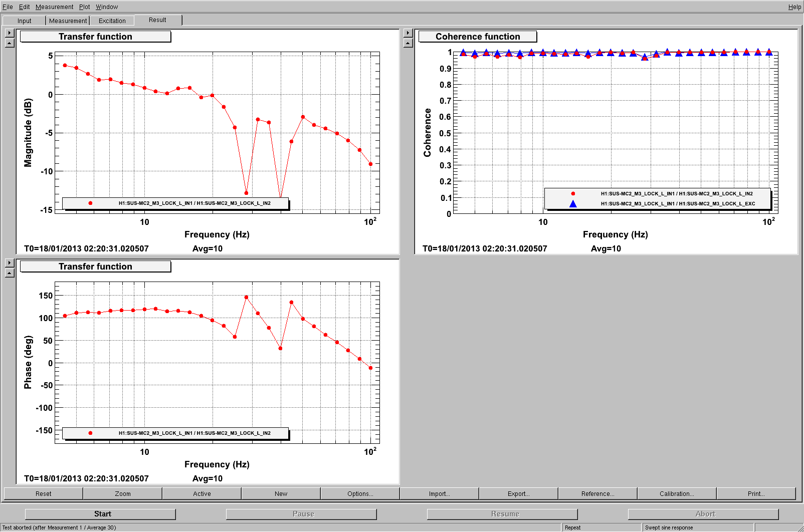Open plot Options dialog
804x532 pixels.
click(360, 493)
